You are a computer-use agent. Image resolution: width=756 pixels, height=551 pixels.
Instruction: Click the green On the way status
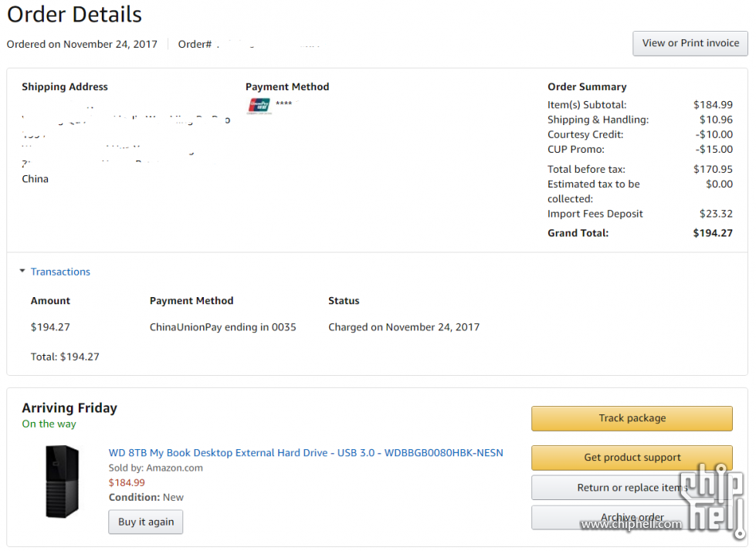point(49,424)
